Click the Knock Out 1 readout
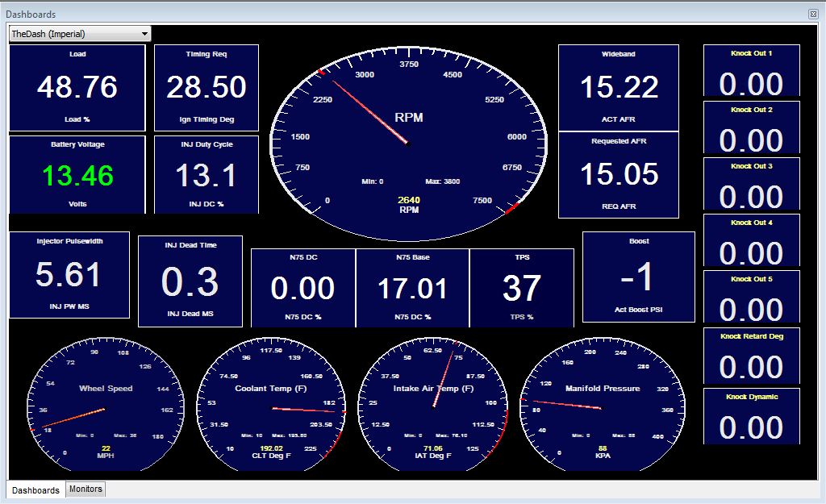Image resolution: width=826 pixels, height=504 pixels. 751,73
